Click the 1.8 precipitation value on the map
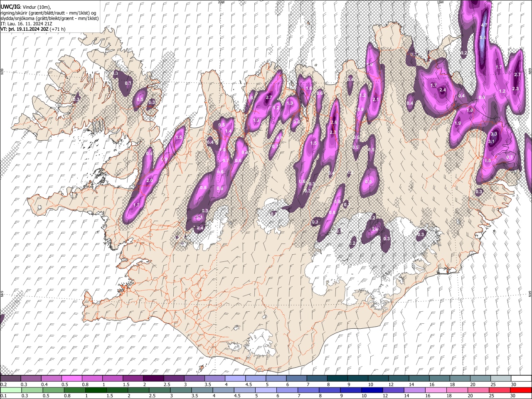Image resolution: width=532 pixels, height=399 pixels. coord(470,111)
